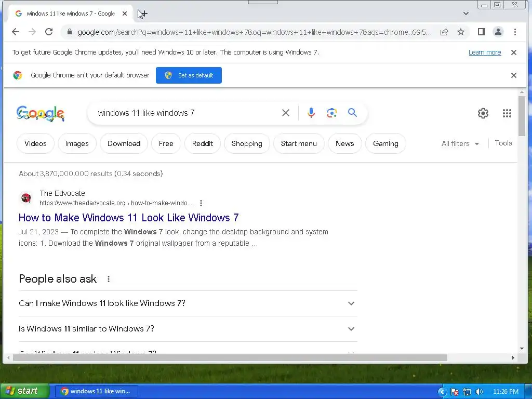Click the Tools button

point(503,143)
